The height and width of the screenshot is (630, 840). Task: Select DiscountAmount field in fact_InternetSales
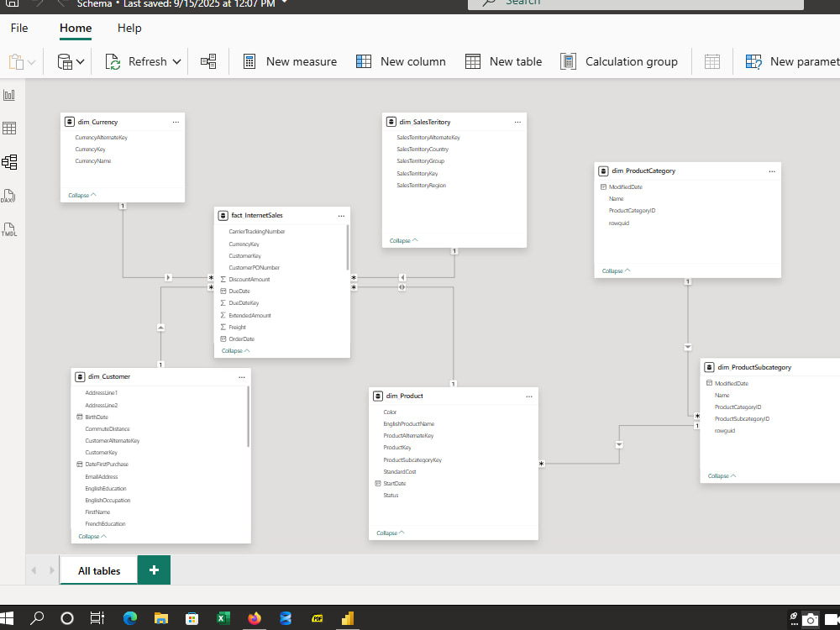point(249,280)
